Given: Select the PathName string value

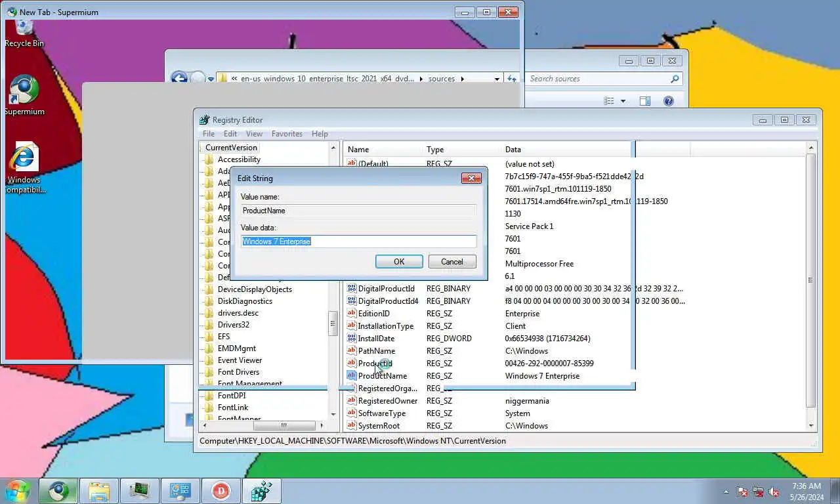Looking at the screenshot, I should pyautogui.click(x=376, y=351).
